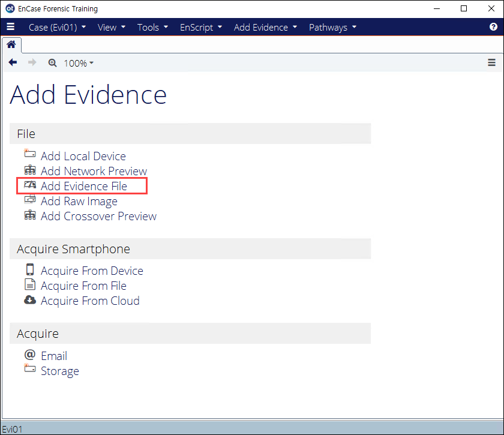Click the Acquire From Device link

click(x=92, y=271)
